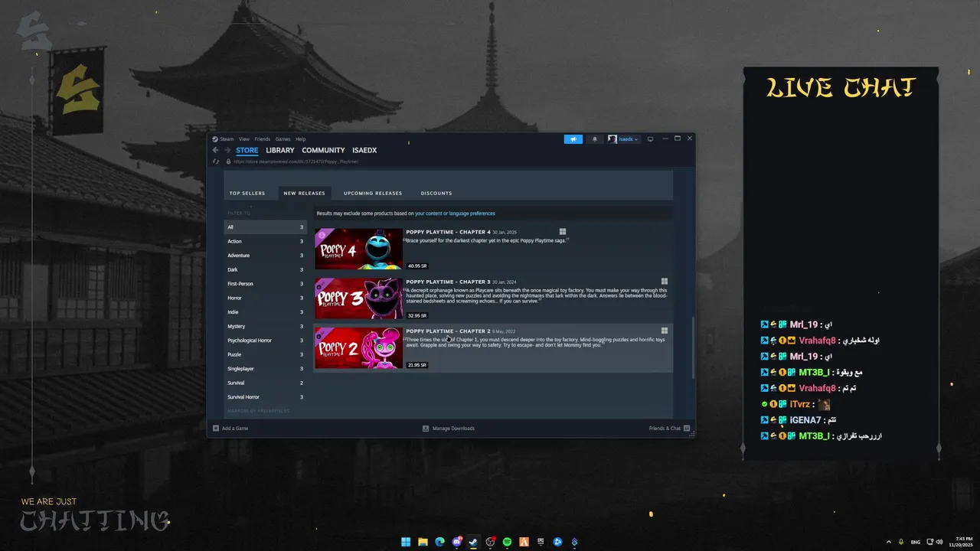Click the Steam store URL address
Viewport: 980px width, 551px height.
click(x=296, y=161)
